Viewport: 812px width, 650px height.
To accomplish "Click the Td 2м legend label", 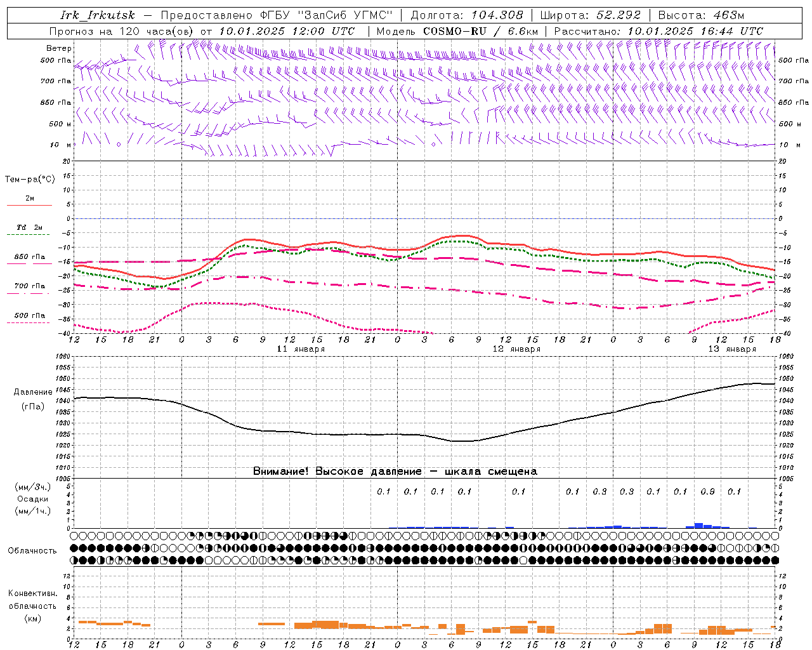I will pyautogui.click(x=30, y=227).
